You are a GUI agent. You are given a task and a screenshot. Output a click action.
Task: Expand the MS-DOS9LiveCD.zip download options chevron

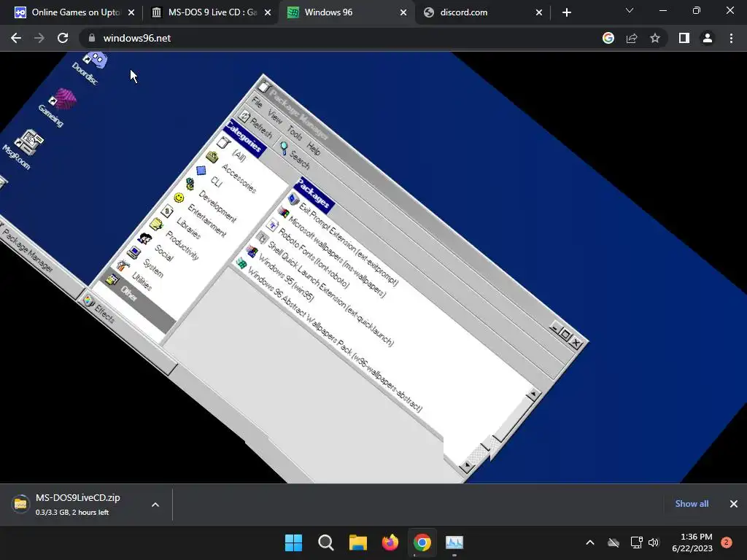point(155,505)
